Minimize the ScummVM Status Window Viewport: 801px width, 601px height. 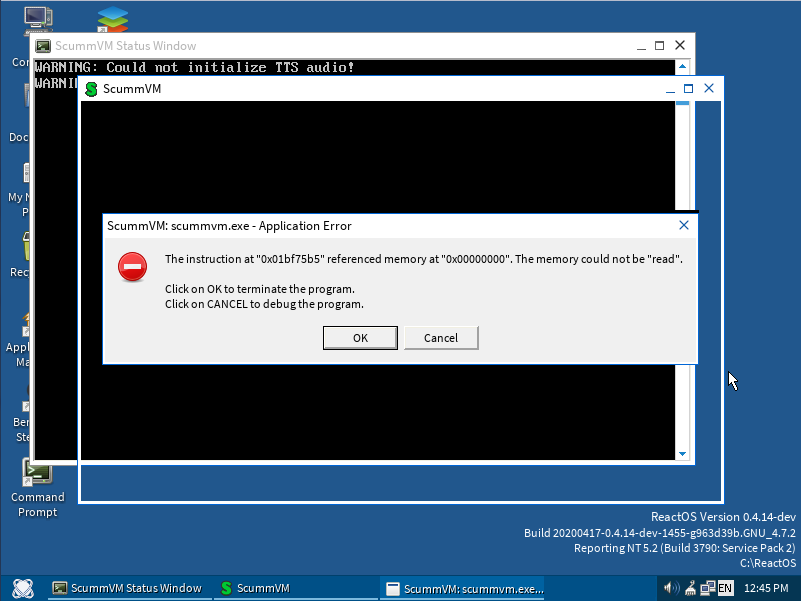coord(641,46)
